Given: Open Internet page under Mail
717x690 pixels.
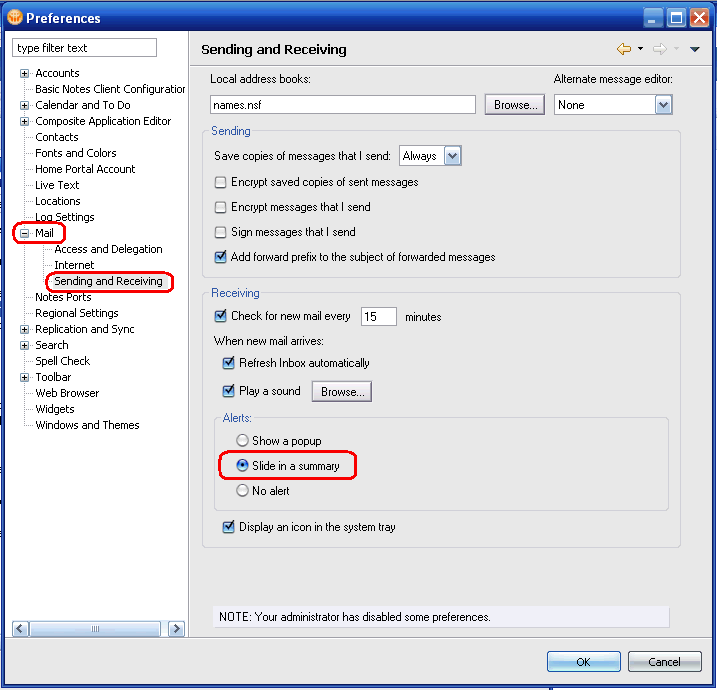Looking at the screenshot, I should (74, 265).
